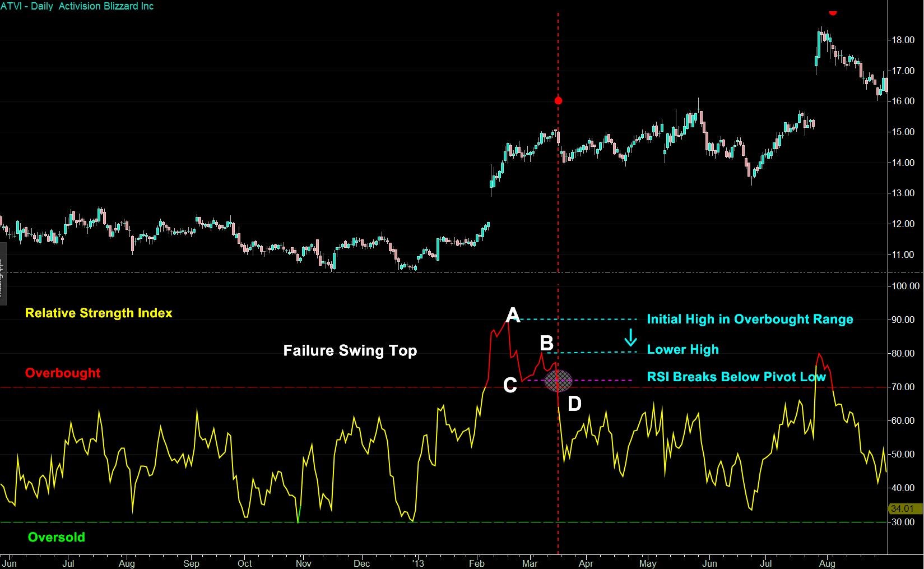Click the red Overbought label

[x=63, y=373]
